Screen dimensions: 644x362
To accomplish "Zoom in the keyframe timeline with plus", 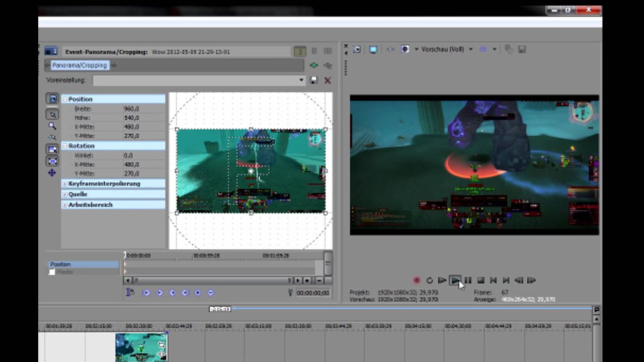I will click(306, 281).
